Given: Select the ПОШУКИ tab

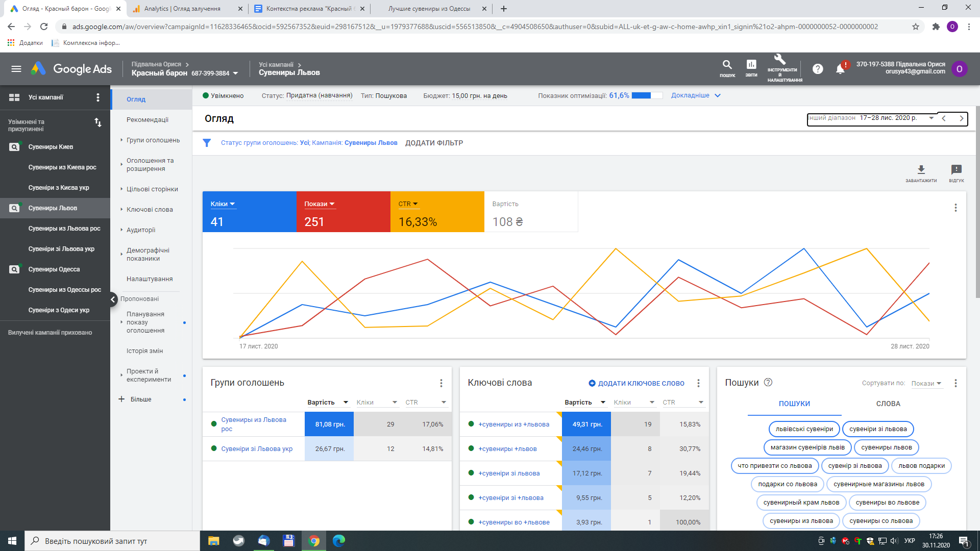Looking at the screenshot, I should point(794,404).
